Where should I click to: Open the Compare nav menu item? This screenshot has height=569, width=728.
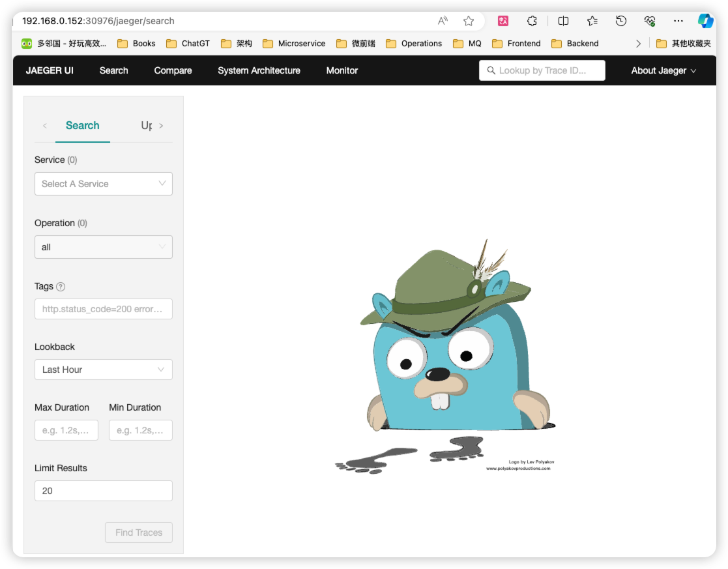tap(173, 70)
